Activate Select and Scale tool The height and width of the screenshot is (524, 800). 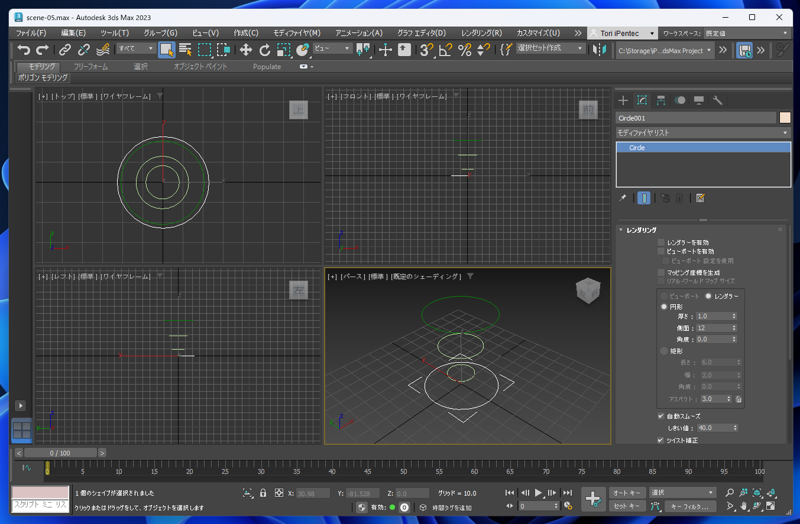point(283,49)
